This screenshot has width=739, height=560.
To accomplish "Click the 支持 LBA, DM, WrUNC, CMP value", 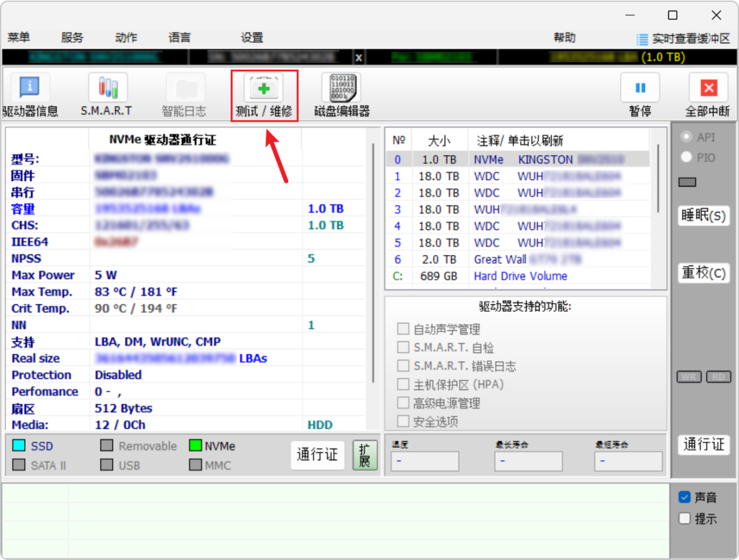I will [x=157, y=341].
